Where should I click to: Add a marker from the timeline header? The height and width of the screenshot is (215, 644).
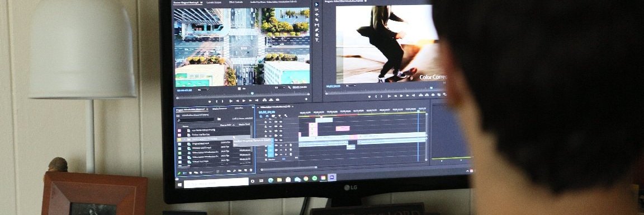coord(280,115)
